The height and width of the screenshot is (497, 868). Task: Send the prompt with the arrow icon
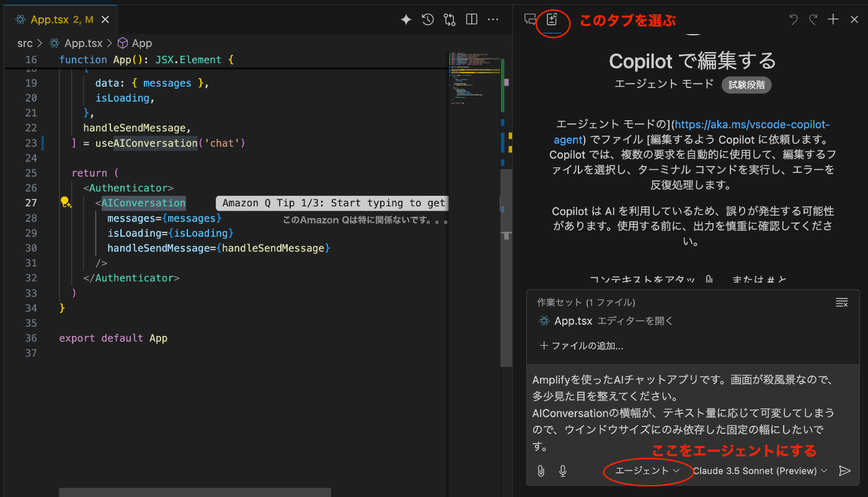point(844,471)
